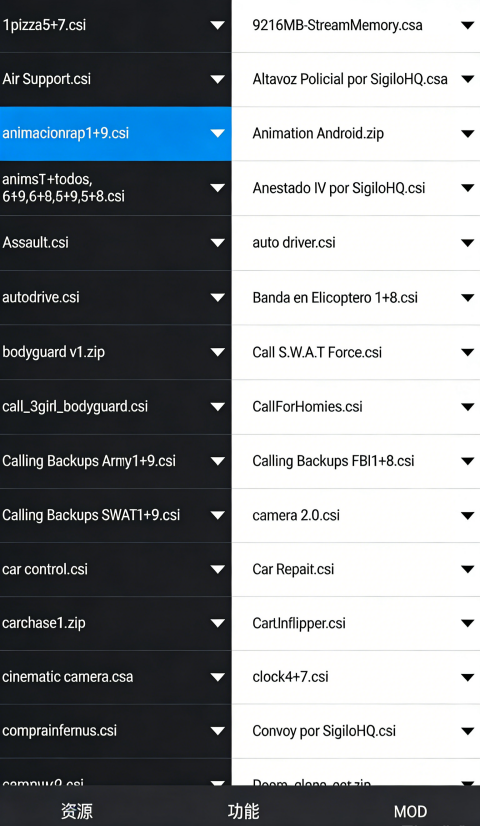
Task: Expand arrow beside 9216MB-StreamMemory.csa
Action: pyautogui.click(x=467, y=25)
